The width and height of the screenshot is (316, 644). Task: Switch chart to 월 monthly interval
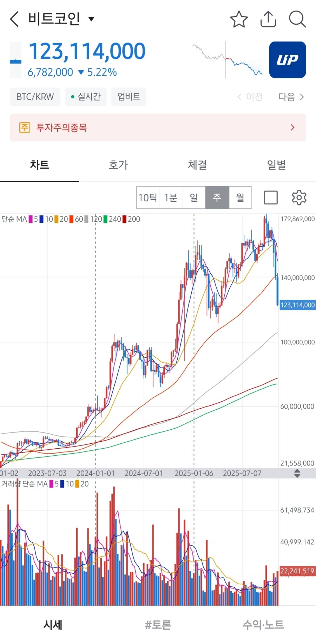coord(240,197)
